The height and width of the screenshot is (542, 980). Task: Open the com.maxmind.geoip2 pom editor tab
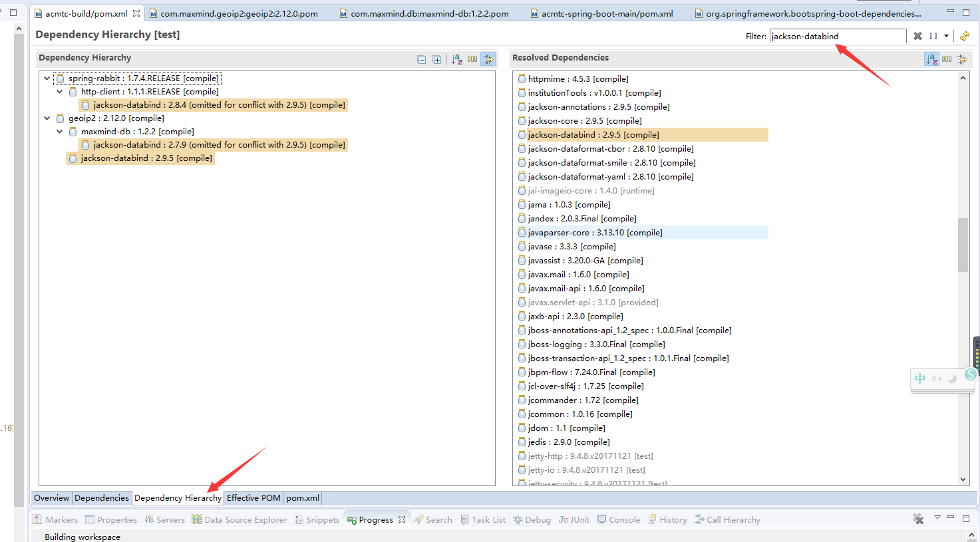point(233,13)
